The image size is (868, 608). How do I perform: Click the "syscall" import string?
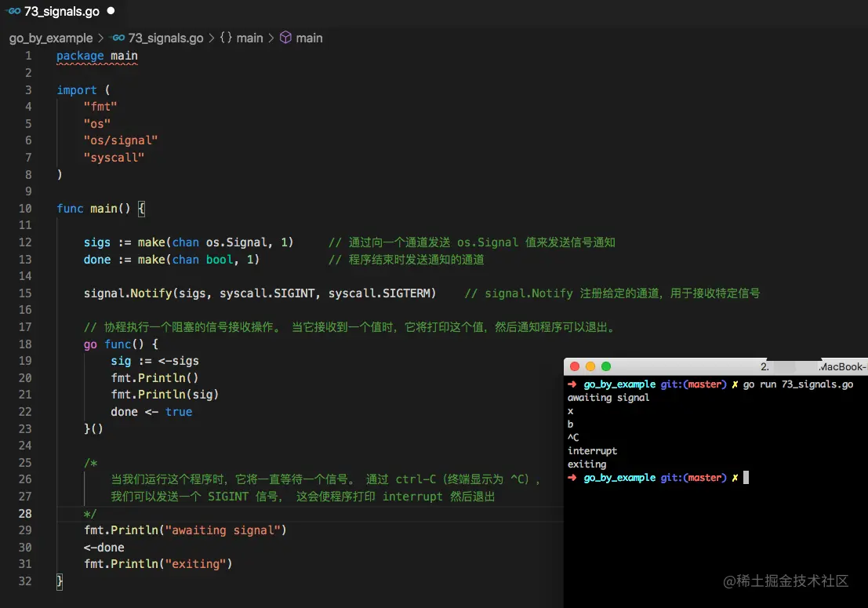coord(114,158)
